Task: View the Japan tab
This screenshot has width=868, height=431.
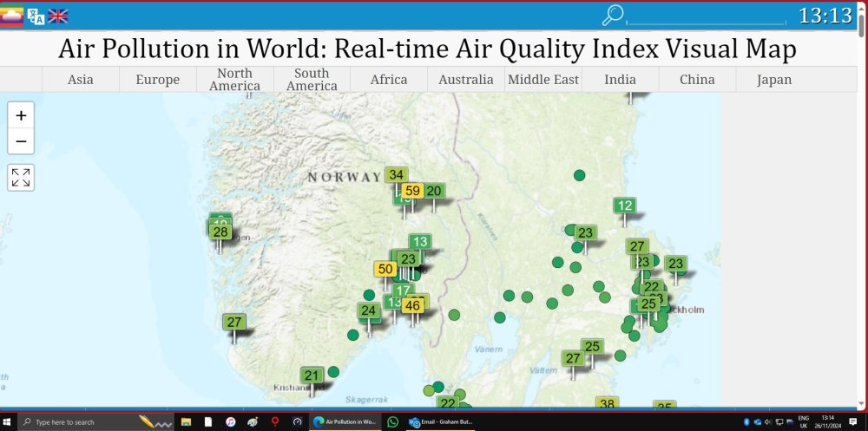Action: pos(774,79)
